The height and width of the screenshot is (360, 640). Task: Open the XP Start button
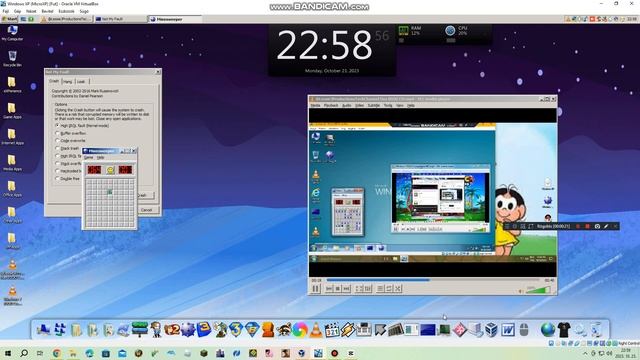point(9,19)
